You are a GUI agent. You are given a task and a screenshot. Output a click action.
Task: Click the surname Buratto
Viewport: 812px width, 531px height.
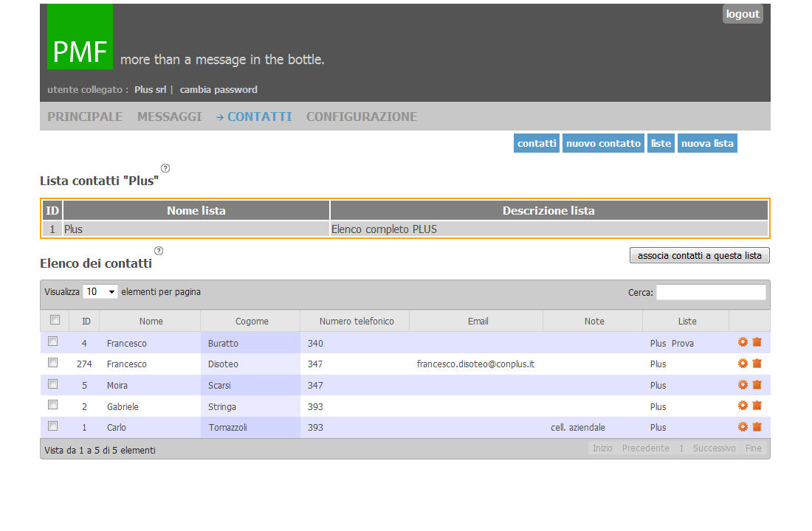[223, 343]
